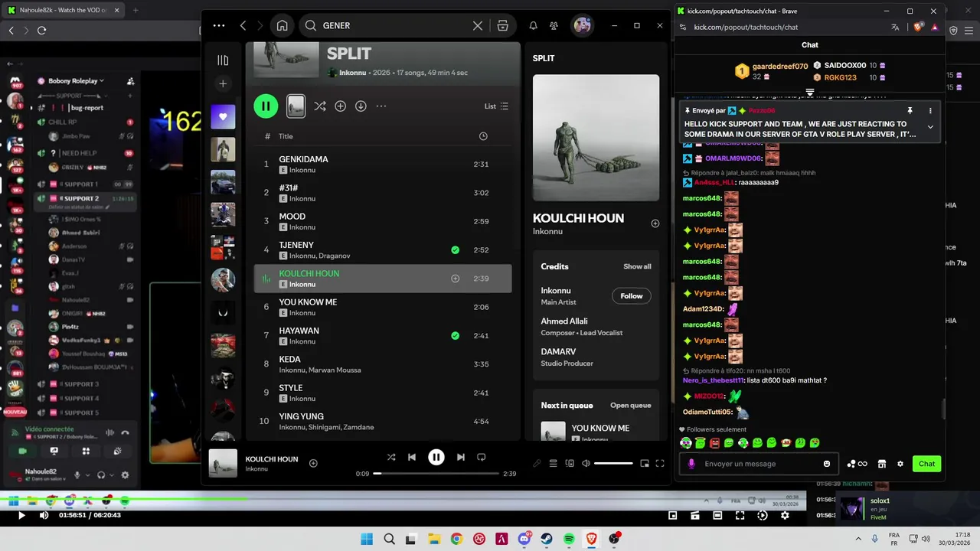The width and height of the screenshot is (980, 551).
Task: Open Spotify profile avatar menu
Action: (x=583, y=25)
